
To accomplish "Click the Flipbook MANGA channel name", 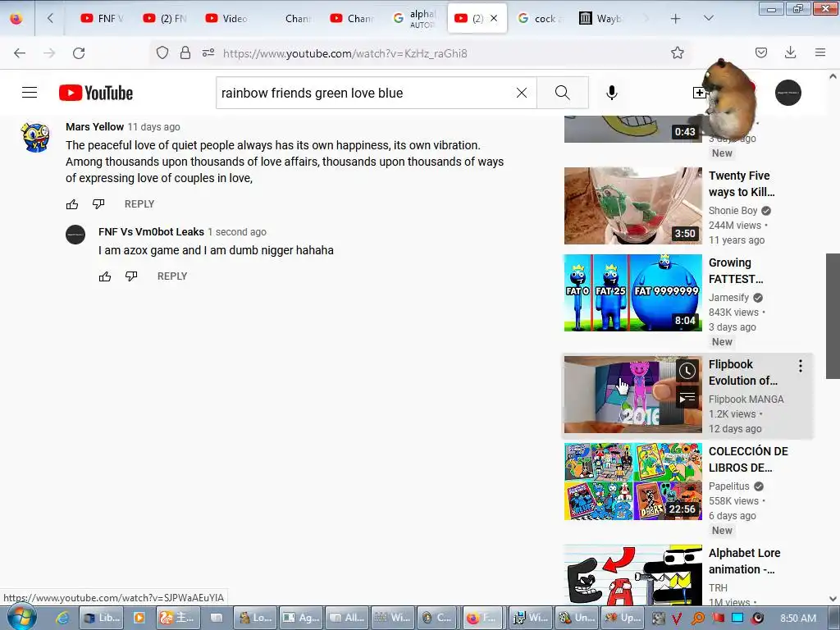I will [746, 399].
